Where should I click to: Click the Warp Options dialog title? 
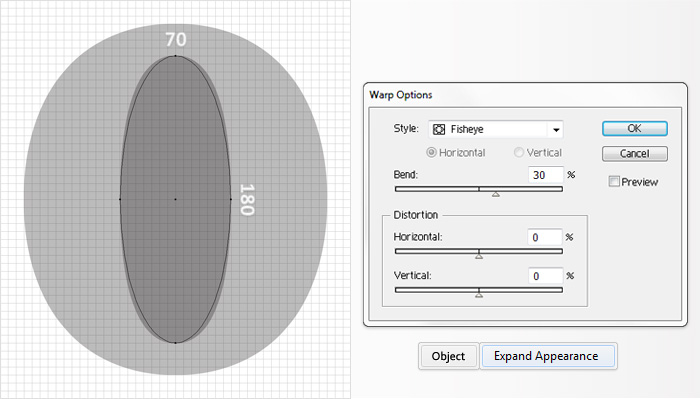click(x=401, y=95)
